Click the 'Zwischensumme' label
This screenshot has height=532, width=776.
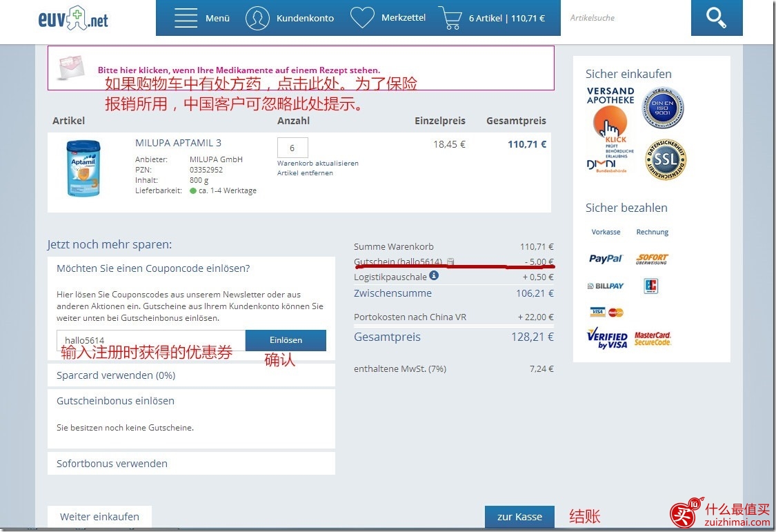point(392,293)
